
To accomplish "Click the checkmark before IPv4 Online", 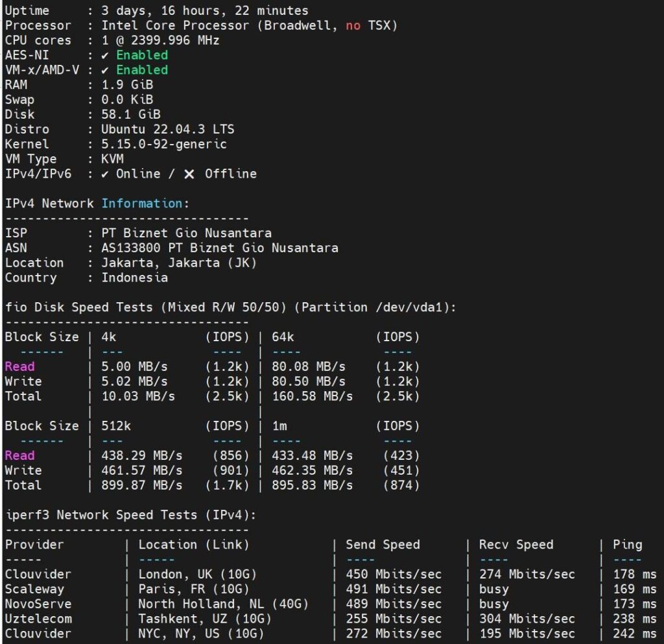I will tap(105, 174).
